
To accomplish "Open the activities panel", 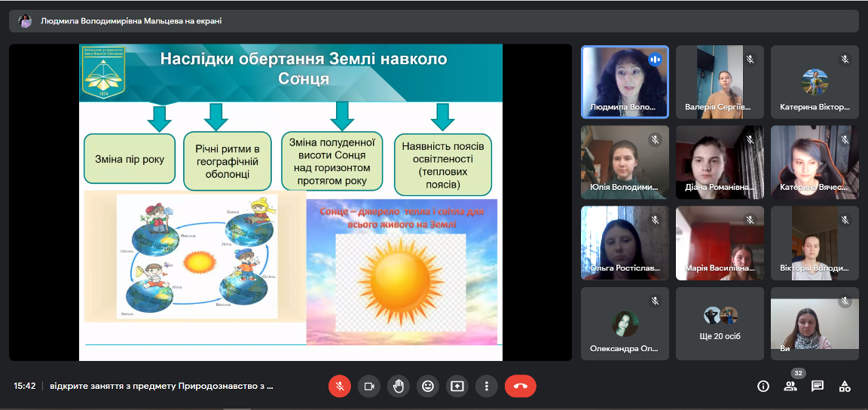I will tap(845, 386).
